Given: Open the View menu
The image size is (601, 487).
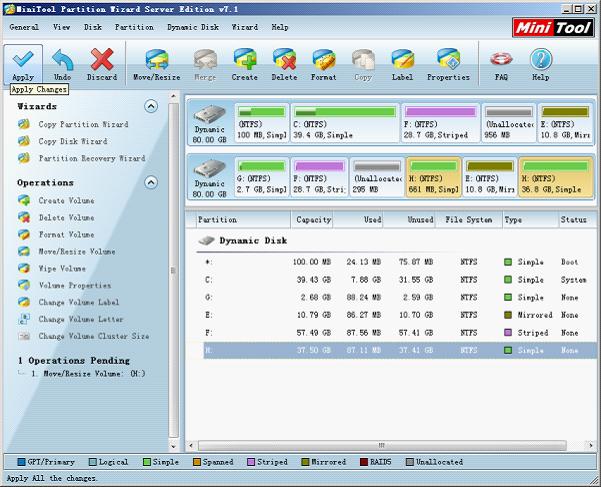Looking at the screenshot, I should 61,27.
